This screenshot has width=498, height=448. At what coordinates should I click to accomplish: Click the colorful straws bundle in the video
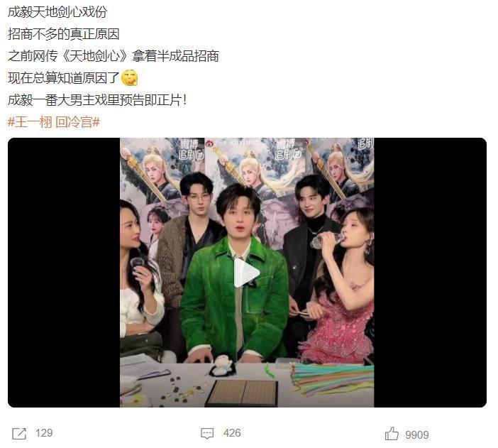[x=332, y=378]
